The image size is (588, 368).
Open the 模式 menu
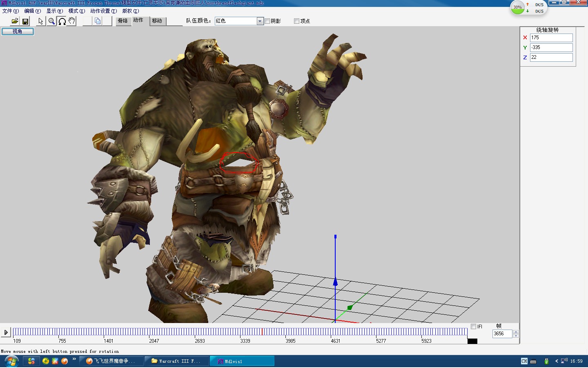pyautogui.click(x=77, y=11)
